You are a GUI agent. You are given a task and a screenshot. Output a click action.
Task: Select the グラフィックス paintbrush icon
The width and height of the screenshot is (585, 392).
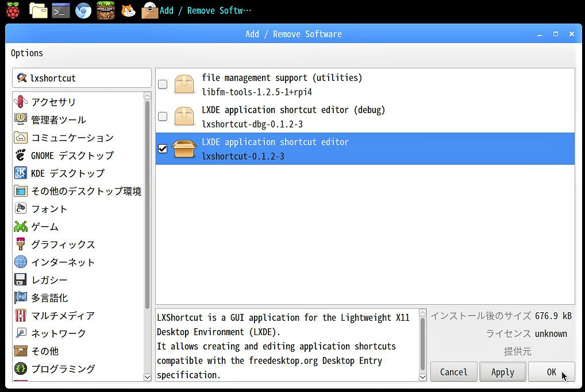point(21,244)
